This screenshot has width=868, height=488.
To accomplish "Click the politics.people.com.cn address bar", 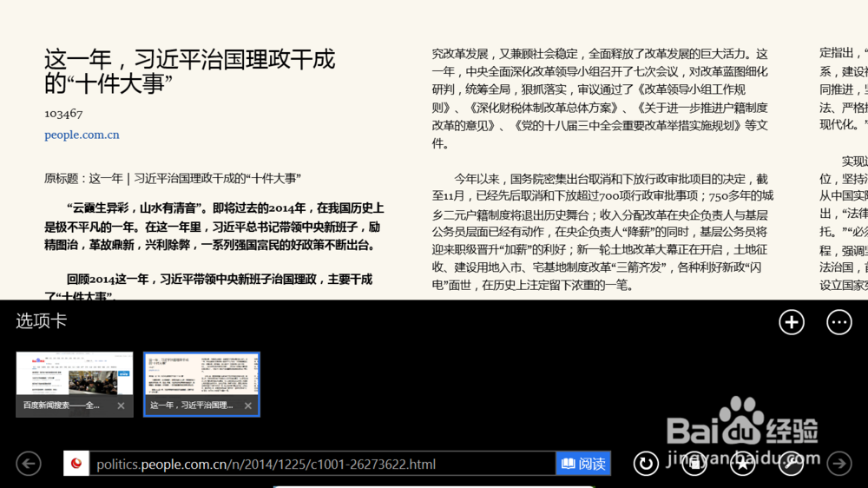I will (323, 464).
